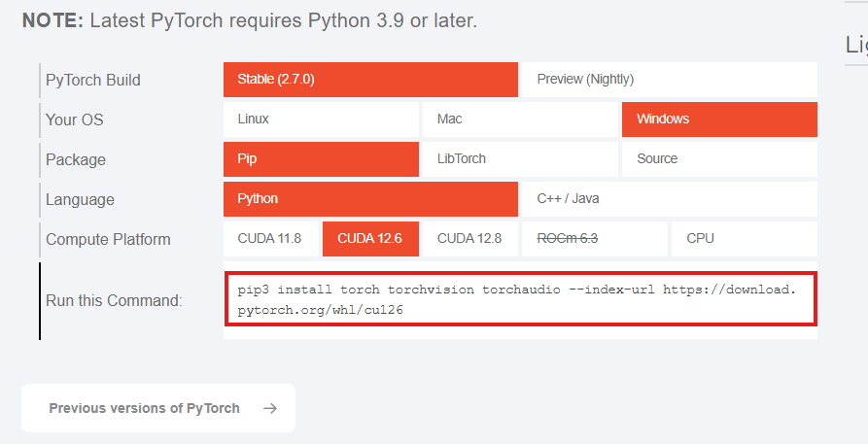The image size is (868, 444).
Task: Pick Python as the language
Action: [x=370, y=199]
